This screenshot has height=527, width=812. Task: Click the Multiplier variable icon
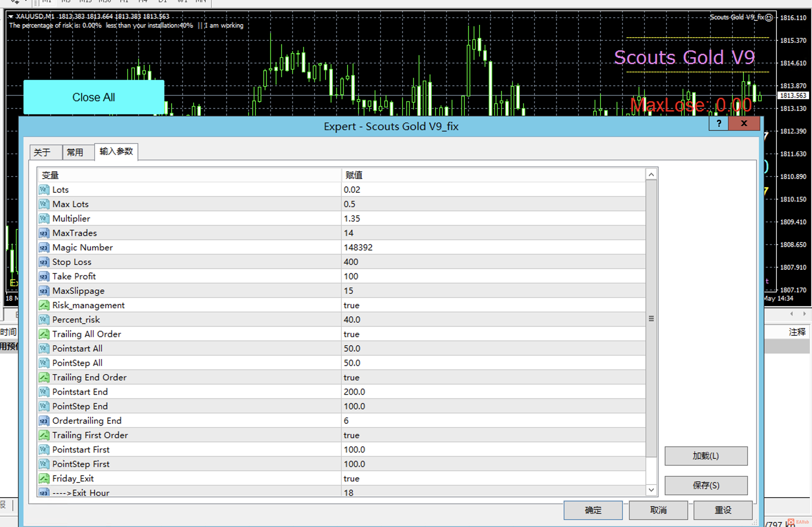44,218
